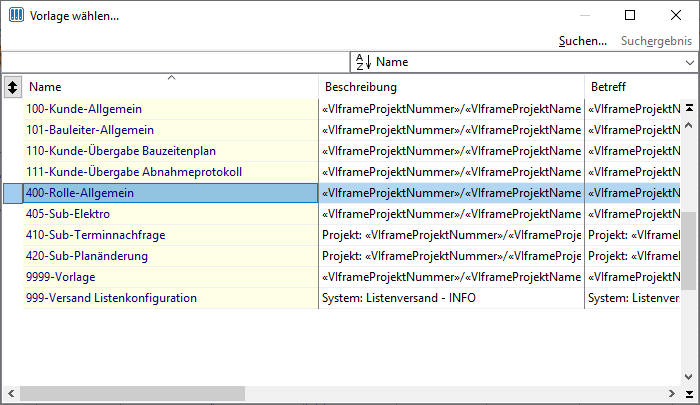
Task: Jump to top with vertical scrollbar top icon
Action: point(689,108)
